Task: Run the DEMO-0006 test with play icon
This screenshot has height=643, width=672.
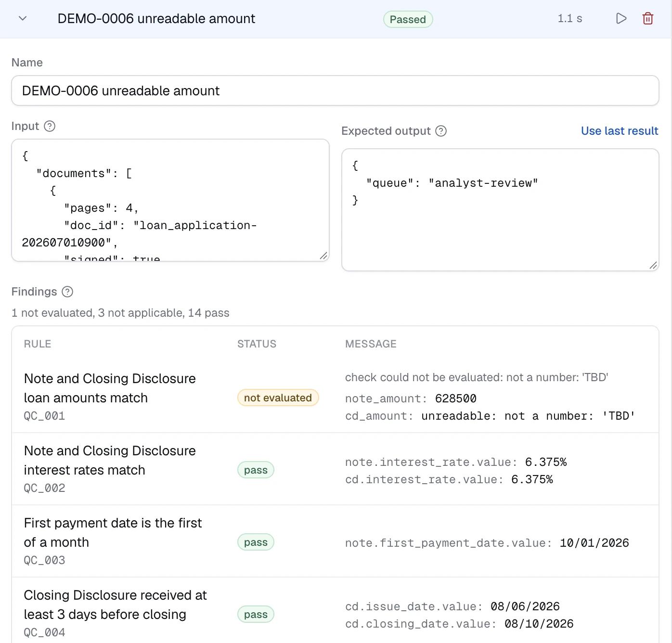Action: [x=621, y=19]
